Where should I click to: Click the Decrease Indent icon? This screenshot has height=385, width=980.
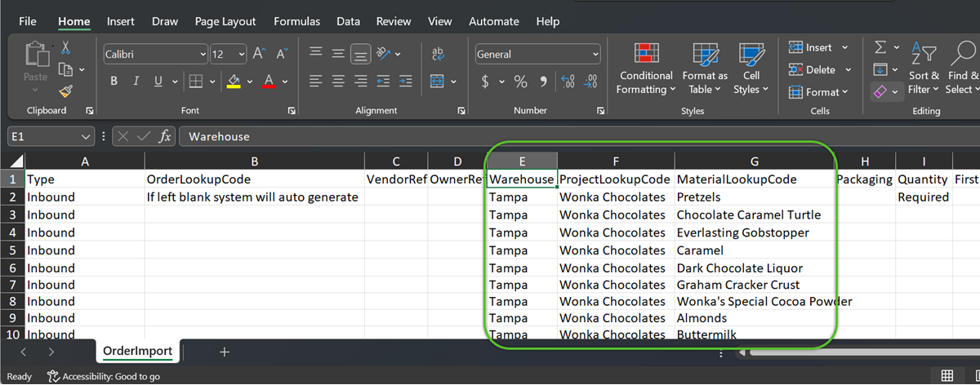click(x=383, y=81)
